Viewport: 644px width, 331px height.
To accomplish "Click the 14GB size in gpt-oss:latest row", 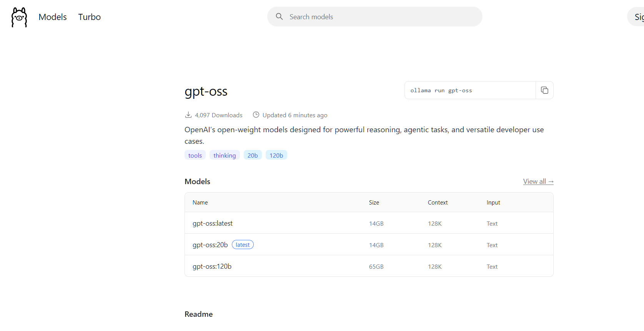I will tap(376, 224).
